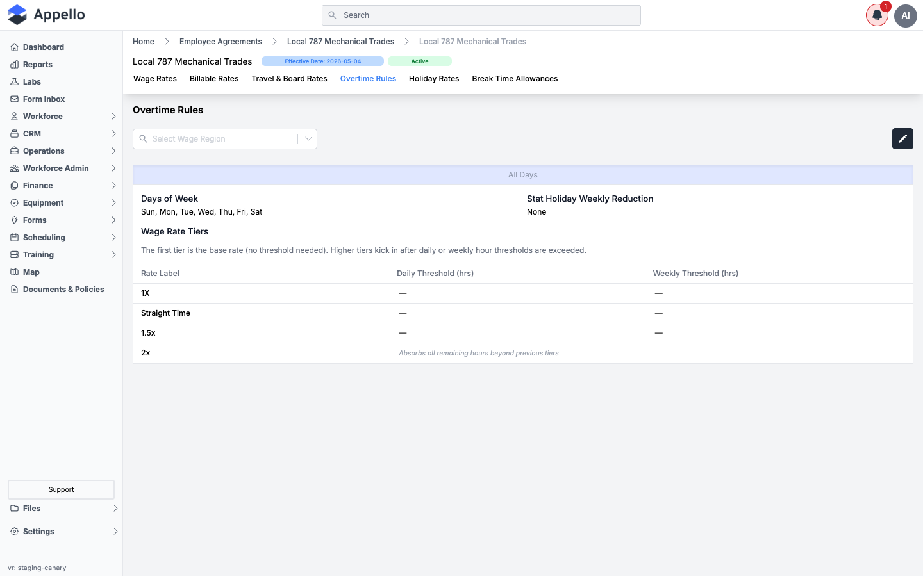
Task: Open the Travel & Board Rates tab
Action: (289, 79)
